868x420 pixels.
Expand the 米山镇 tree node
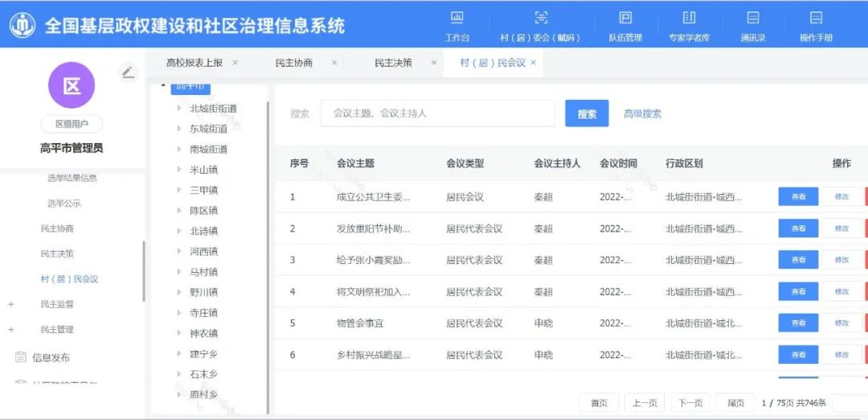(179, 170)
